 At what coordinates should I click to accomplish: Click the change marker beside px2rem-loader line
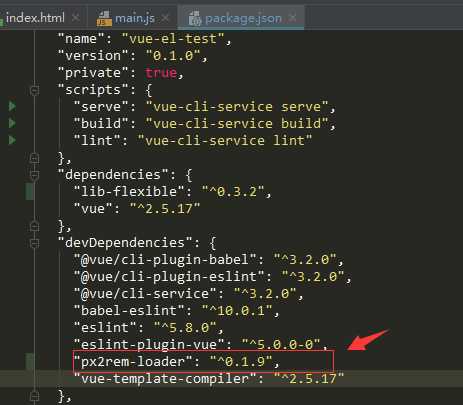point(29,362)
